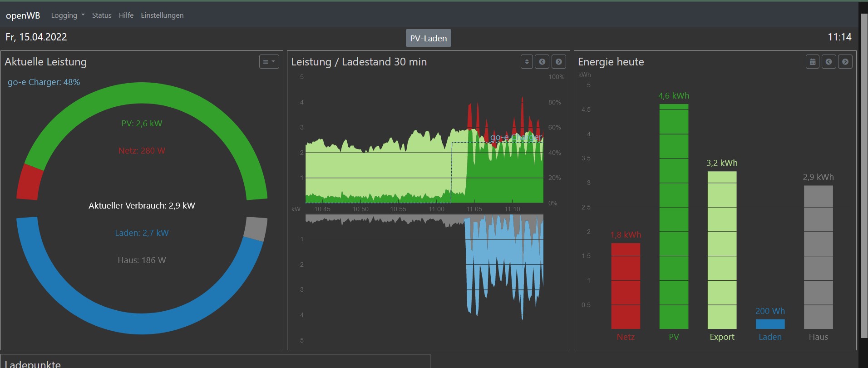Click the time range sort arrows icon

pyautogui.click(x=527, y=62)
